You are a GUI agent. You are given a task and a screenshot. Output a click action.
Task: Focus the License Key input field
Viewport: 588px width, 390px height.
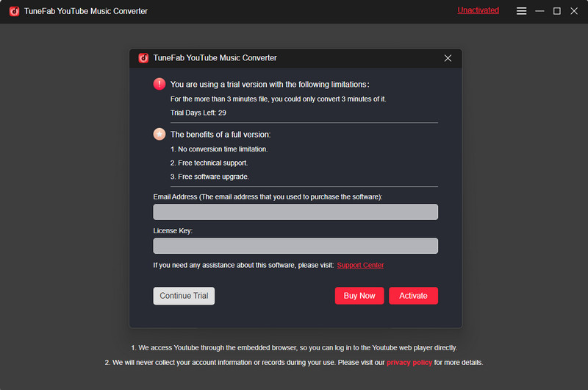[295, 246]
